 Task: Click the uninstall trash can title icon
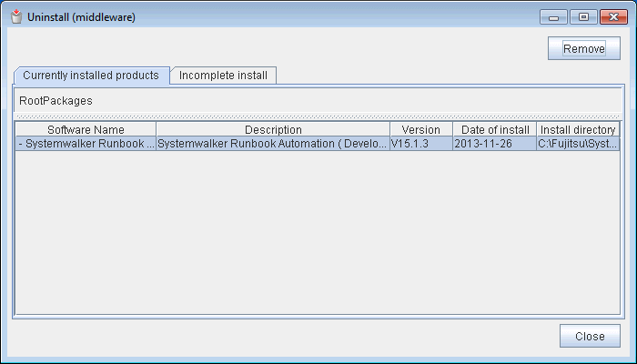coord(16,16)
